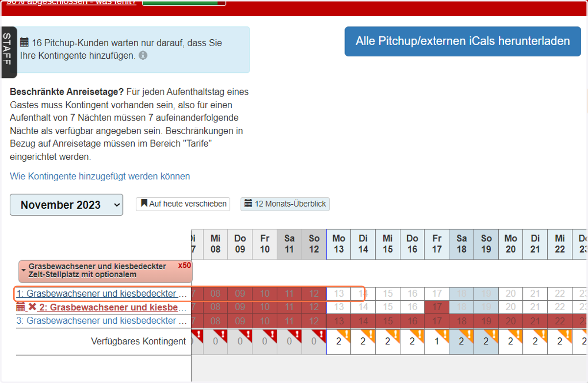Image resolution: width=588 pixels, height=383 pixels.
Task: Download all Pitchup/external iCals
Action: [463, 41]
